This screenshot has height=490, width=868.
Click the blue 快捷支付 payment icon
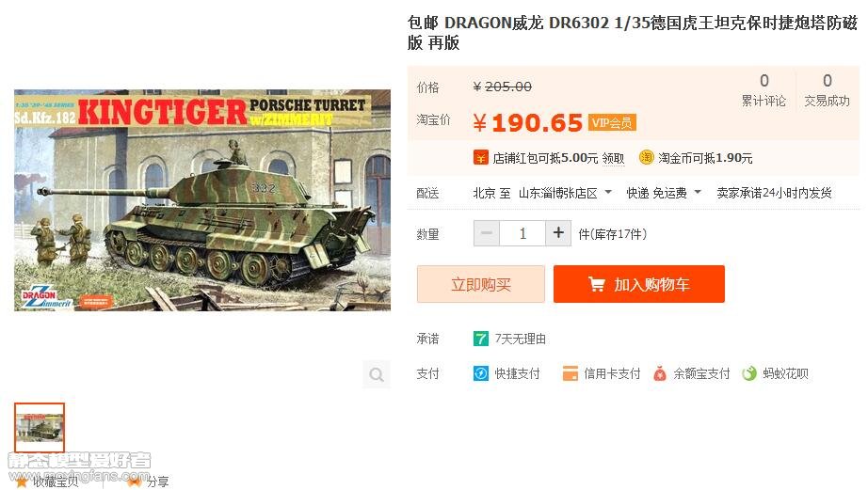[x=480, y=374]
